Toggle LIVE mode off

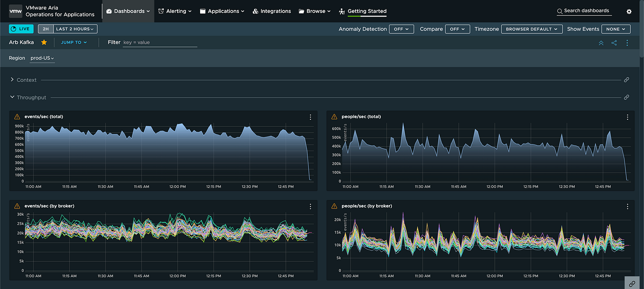20,28
